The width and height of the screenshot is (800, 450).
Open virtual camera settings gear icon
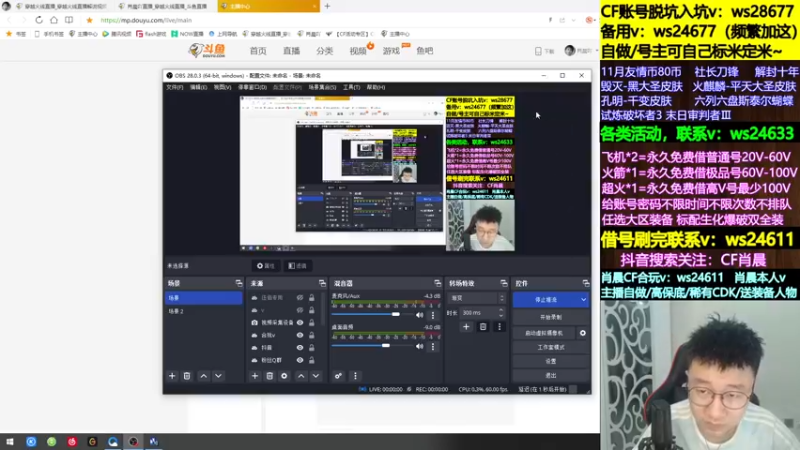(583, 333)
